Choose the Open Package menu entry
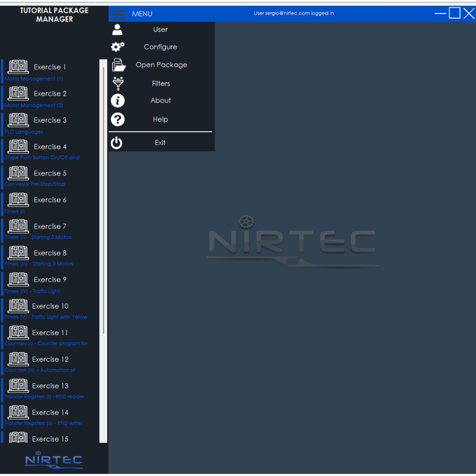 161,65
